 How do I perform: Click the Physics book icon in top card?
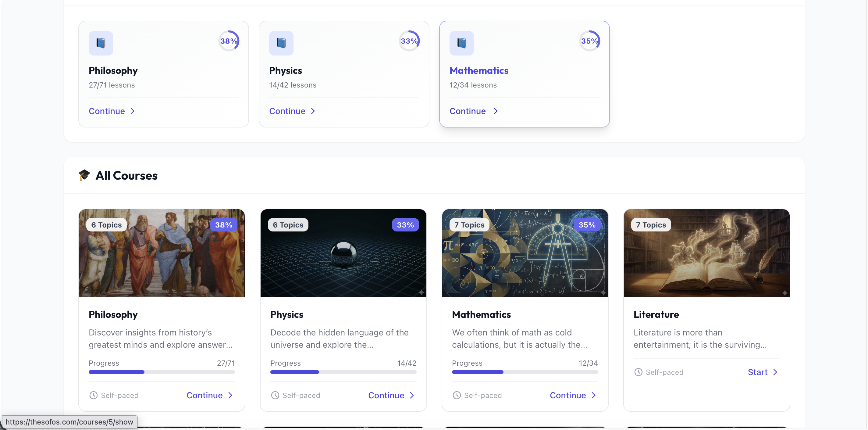281,43
